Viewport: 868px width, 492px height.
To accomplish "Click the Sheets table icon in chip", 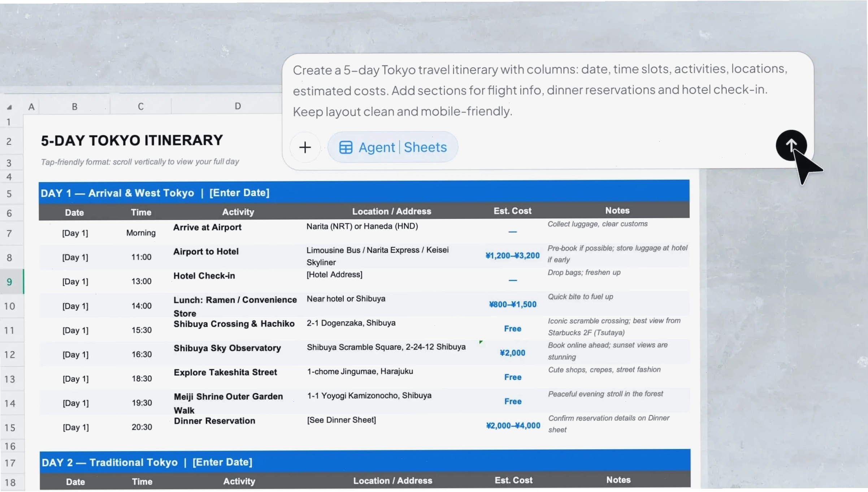I will pyautogui.click(x=346, y=147).
